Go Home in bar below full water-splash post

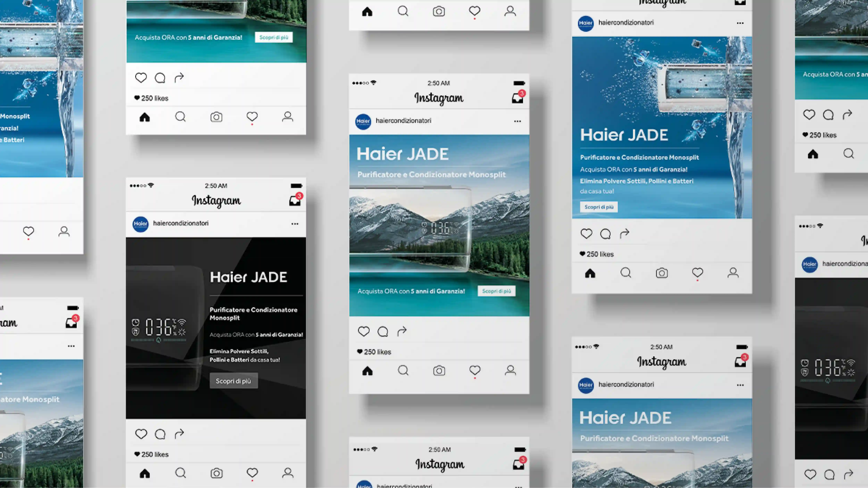click(590, 273)
